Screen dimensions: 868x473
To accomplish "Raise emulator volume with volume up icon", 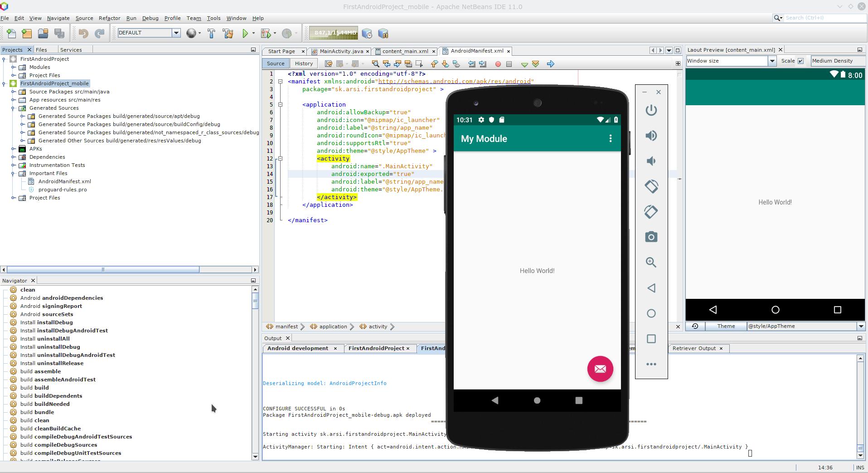I will [x=651, y=136].
